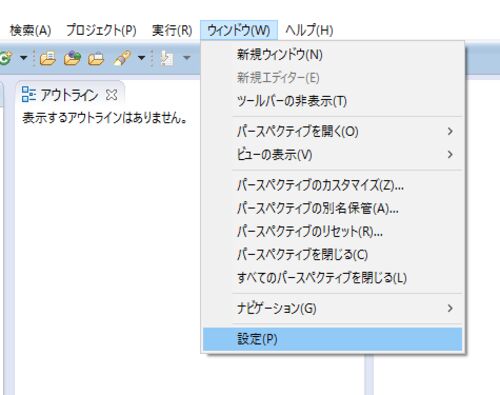
Task: Click the open task folder icon
Action: pos(96,59)
